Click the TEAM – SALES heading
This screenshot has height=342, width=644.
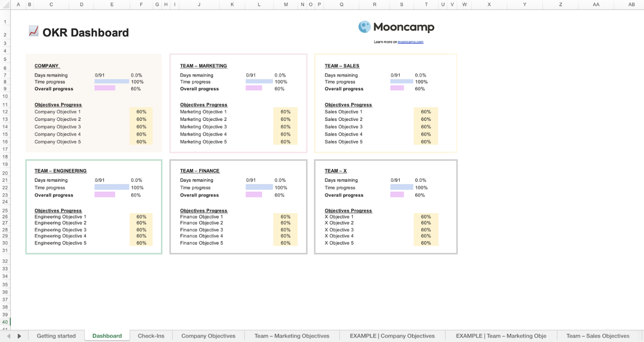click(x=342, y=66)
